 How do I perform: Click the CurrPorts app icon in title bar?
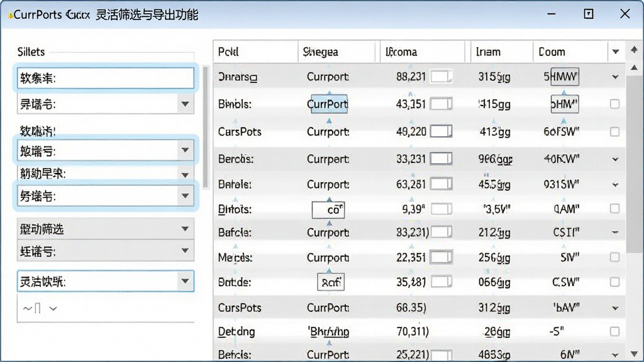coord(10,16)
